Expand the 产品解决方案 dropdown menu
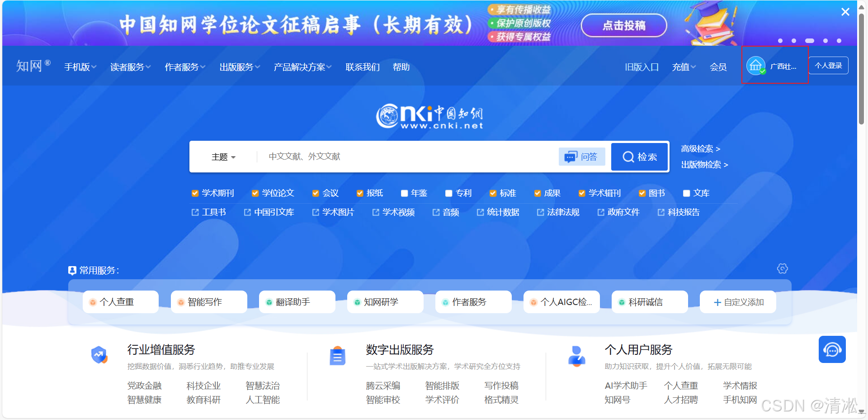Screen dimensions: 868x420 click(302, 67)
